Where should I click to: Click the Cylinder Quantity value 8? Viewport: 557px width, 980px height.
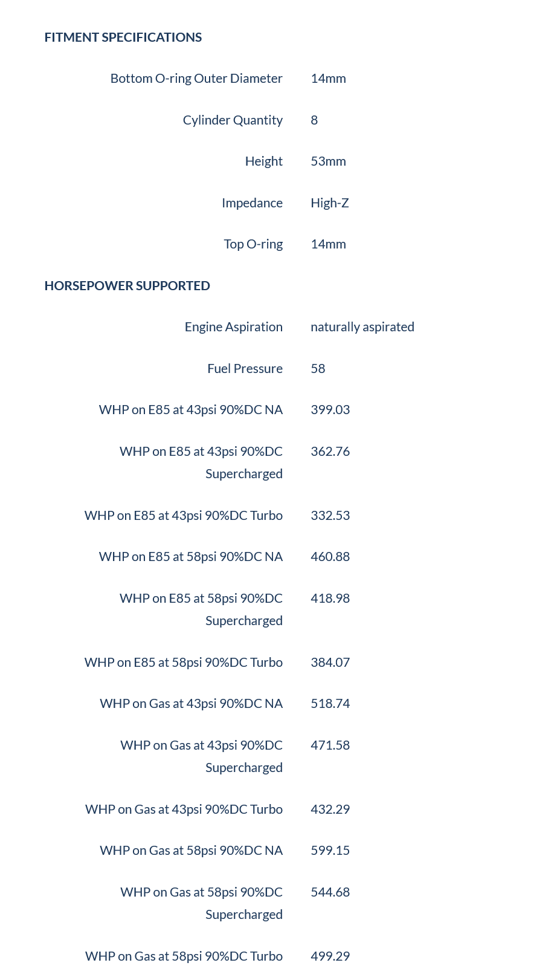click(x=314, y=120)
